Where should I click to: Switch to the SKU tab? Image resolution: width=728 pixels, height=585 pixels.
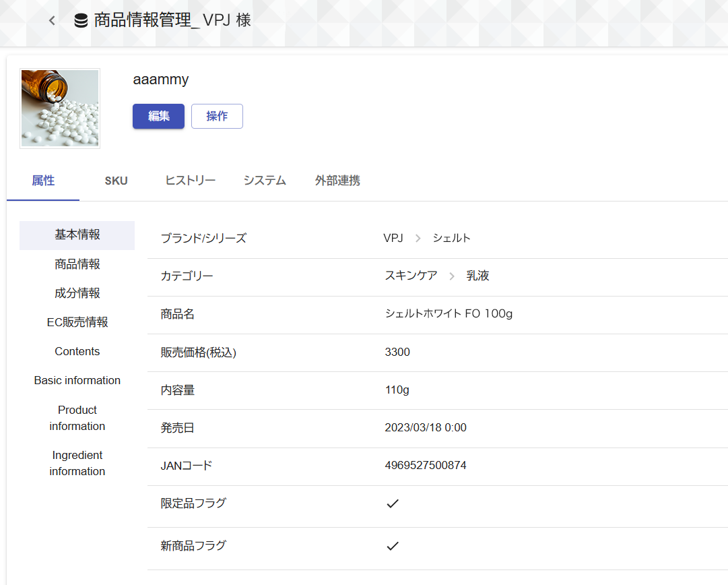click(x=116, y=180)
